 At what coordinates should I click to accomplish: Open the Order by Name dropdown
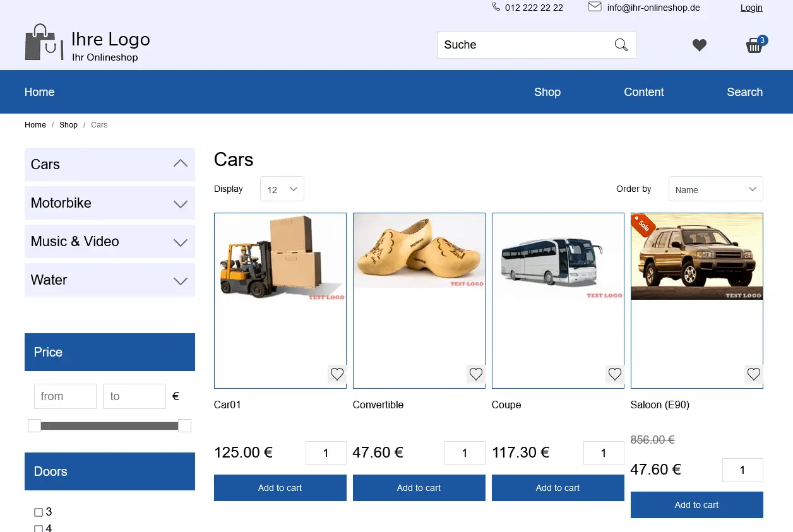coord(715,189)
